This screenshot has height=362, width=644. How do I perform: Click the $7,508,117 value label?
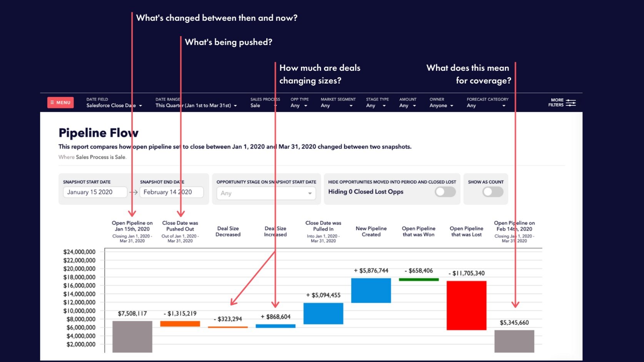point(132,314)
